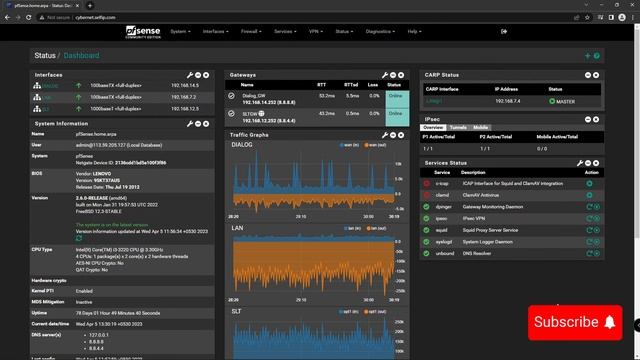Close the CARP Status widget
Image resolution: width=640 pixels, height=360 pixels.
(596, 75)
